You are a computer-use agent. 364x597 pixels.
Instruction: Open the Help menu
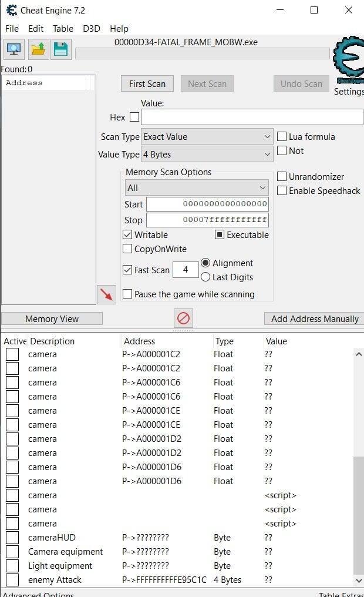[119, 29]
